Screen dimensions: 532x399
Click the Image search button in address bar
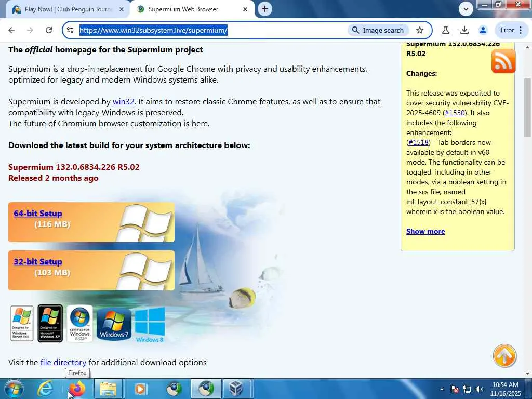(x=378, y=30)
